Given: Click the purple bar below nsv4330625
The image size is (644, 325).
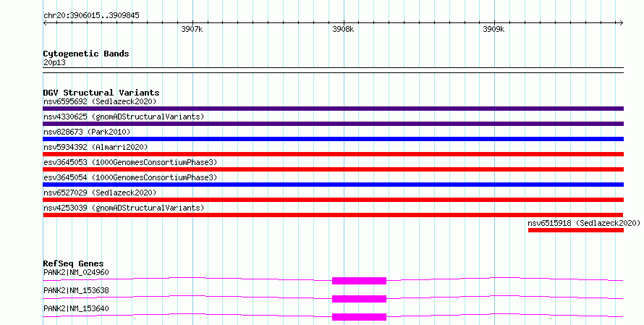Looking at the screenshot, I should tap(333, 124).
